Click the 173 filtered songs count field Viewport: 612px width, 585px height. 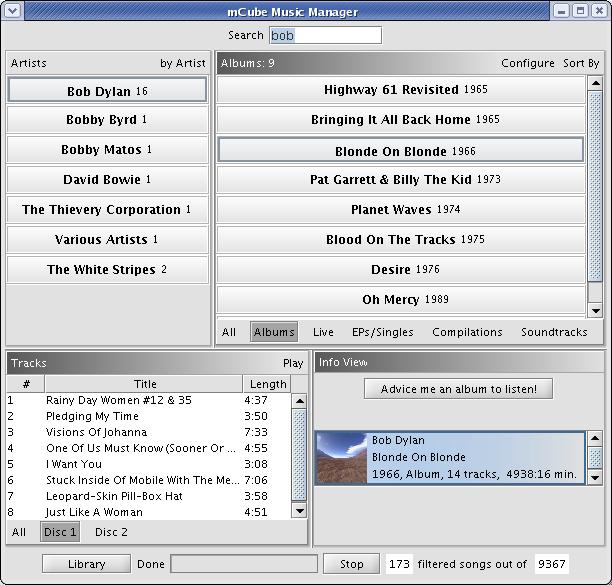point(399,564)
